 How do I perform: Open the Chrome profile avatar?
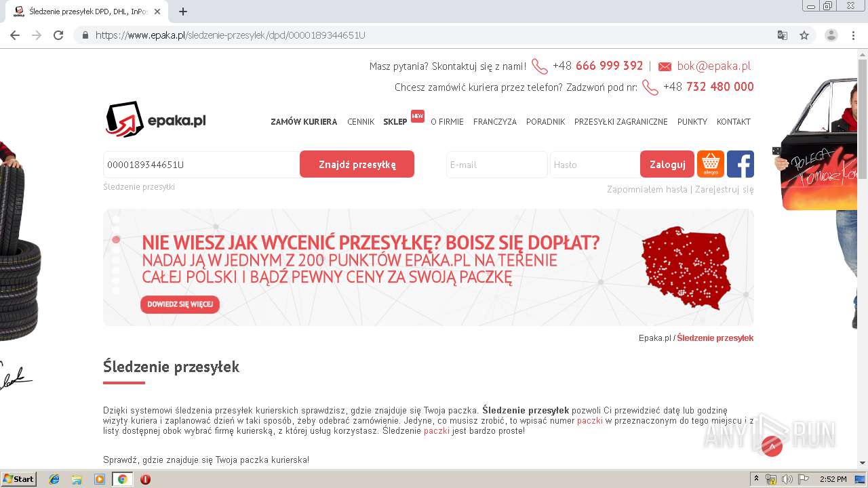tap(831, 35)
